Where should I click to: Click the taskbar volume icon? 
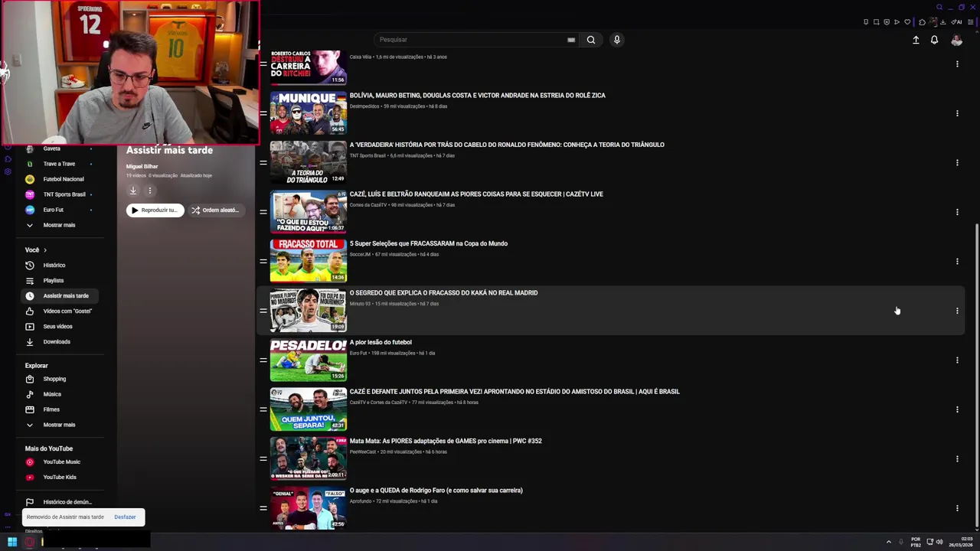click(x=939, y=543)
